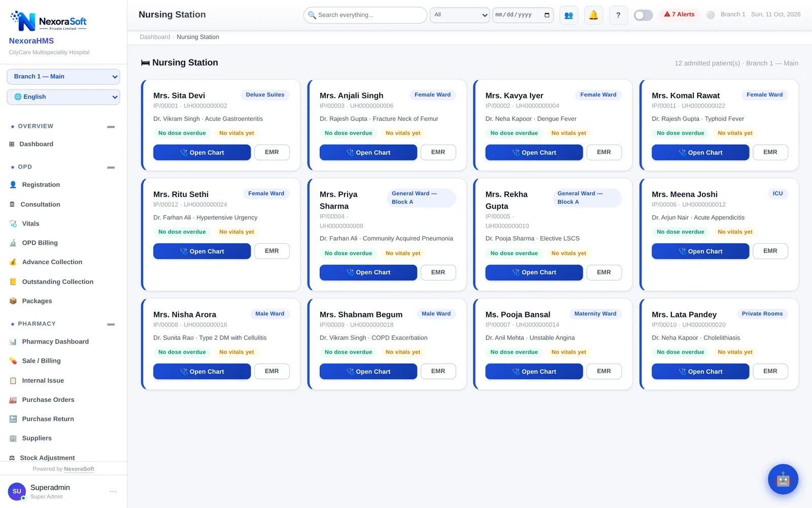
Task: Click the mm/dd/yyyy date field
Action: (523, 15)
